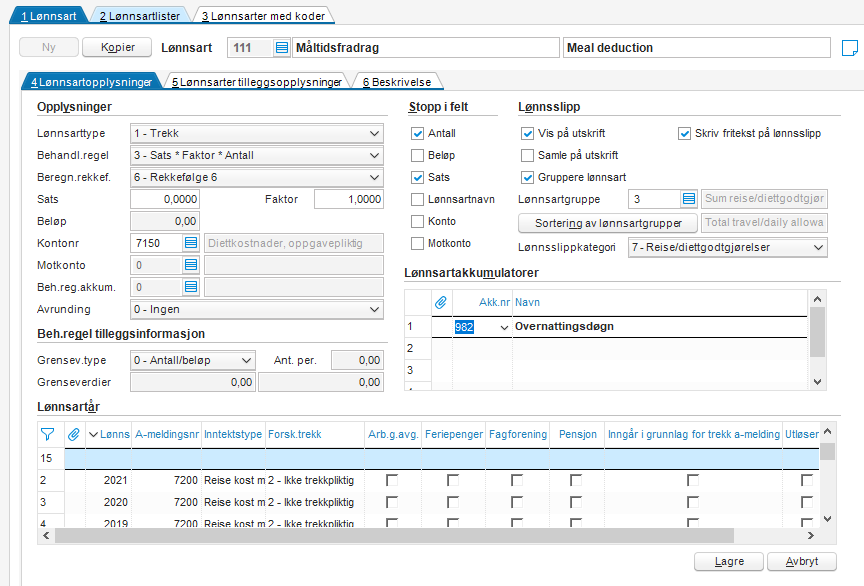The height and width of the screenshot is (586, 864).
Task: Enable the Motkonto stop-field checkbox
Action: (418, 244)
